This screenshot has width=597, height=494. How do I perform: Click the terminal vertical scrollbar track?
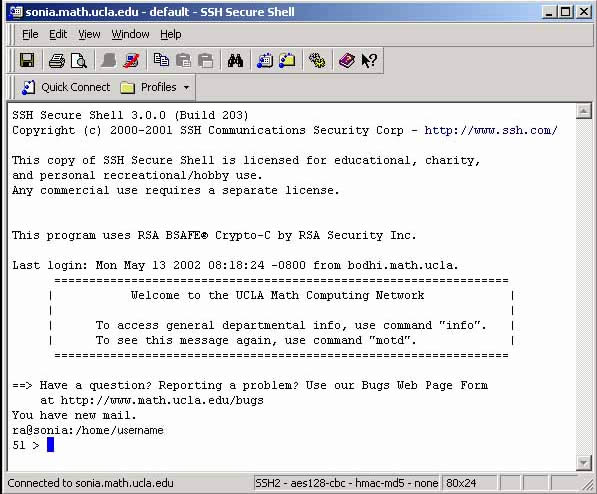583,287
